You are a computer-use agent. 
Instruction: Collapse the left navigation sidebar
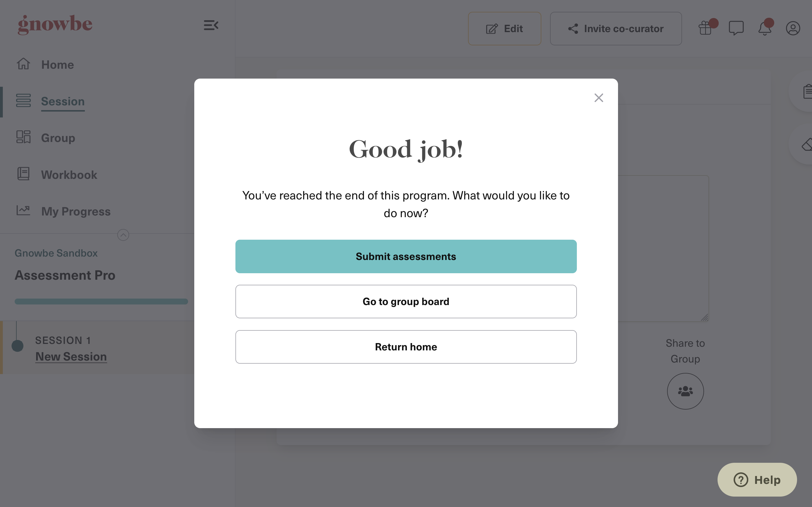coord(211,25)
